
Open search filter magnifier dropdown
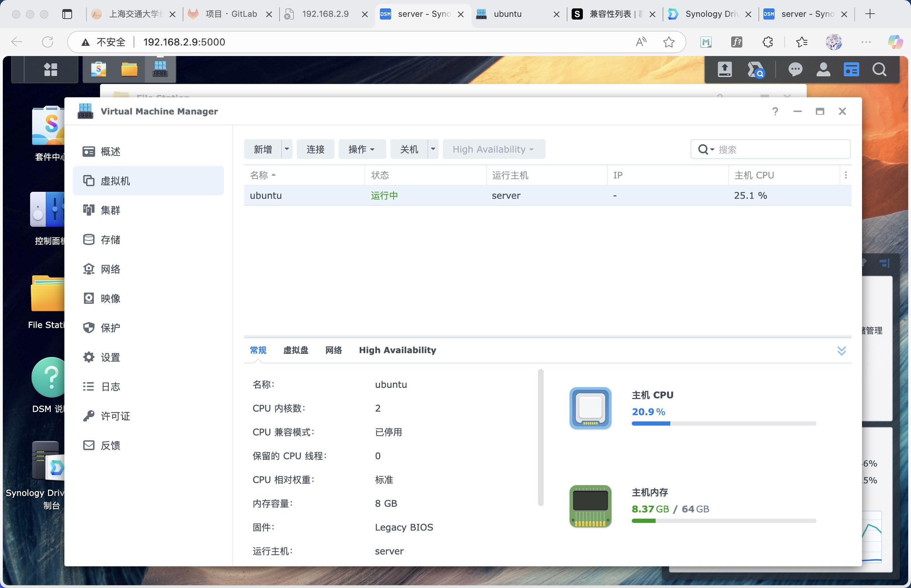click(706, 149)
